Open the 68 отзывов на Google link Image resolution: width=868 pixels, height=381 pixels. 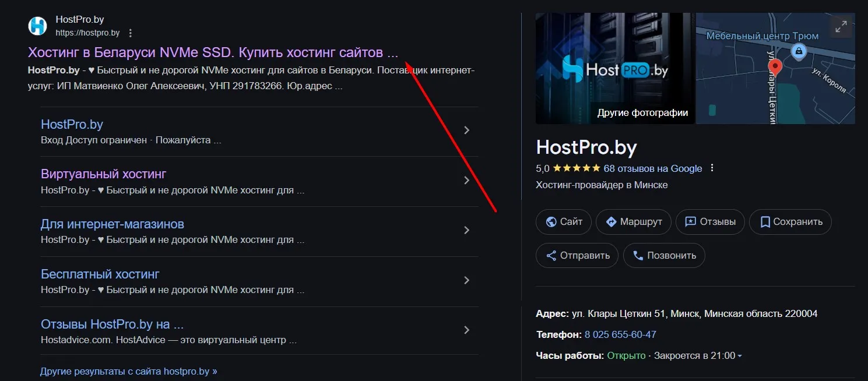click(653, 168)
